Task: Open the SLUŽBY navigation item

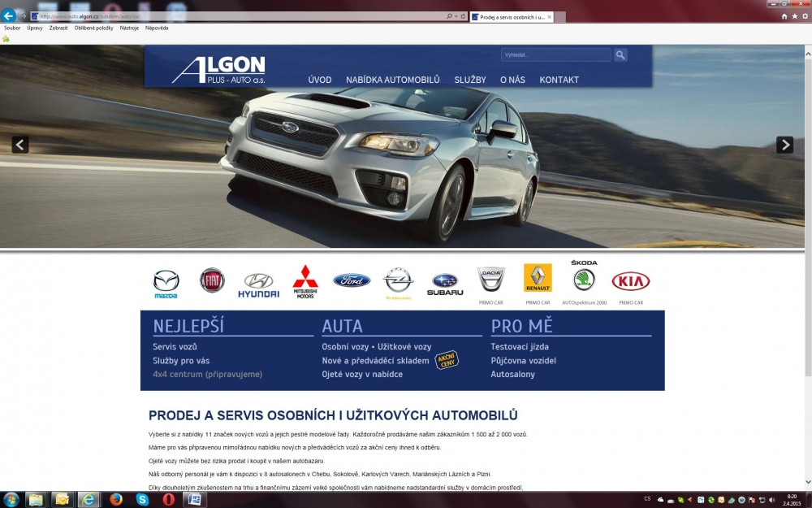Action: pos(470,80)
